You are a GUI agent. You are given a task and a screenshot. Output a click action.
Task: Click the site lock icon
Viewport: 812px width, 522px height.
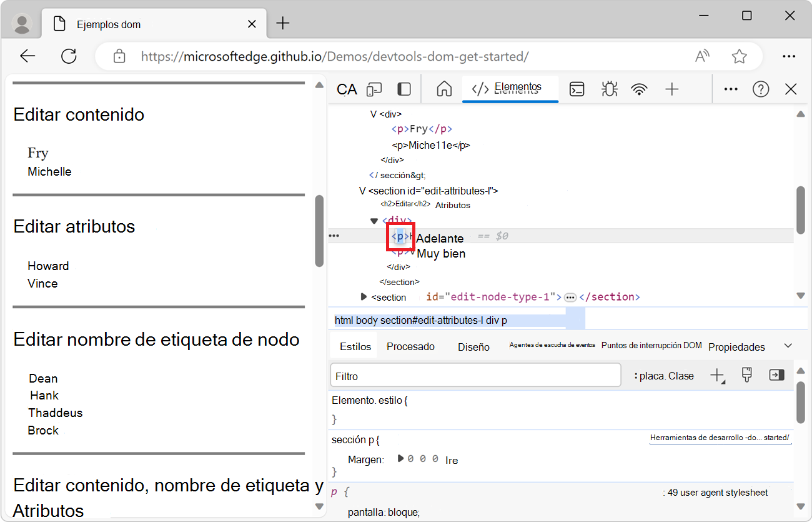point(119,56)
